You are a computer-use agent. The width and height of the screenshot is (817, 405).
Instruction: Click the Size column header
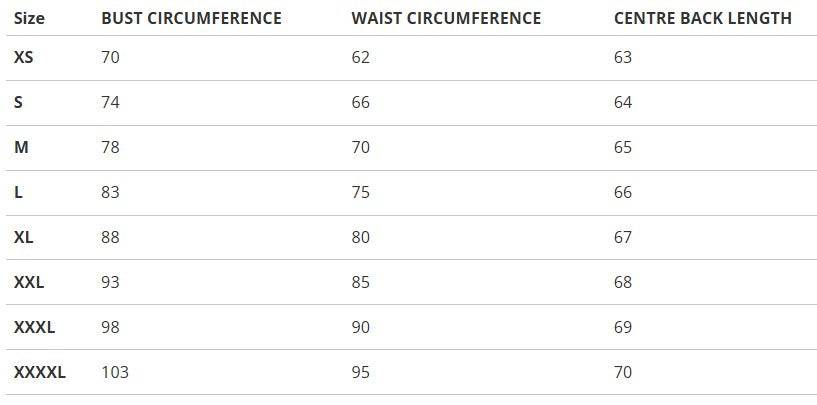tap(29, 18)
